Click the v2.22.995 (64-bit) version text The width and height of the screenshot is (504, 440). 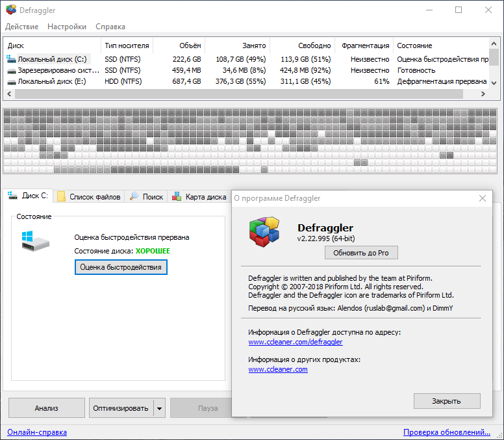pos(326,239)
